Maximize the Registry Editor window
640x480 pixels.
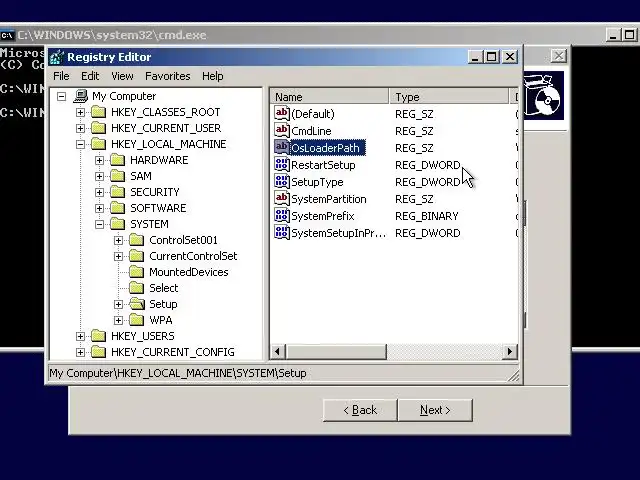pyautogui.click(x=491, y=57)
